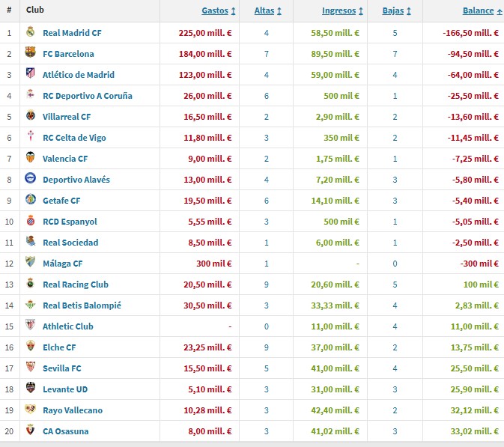Click the 100 mil € balance value

(x=481, y=285)
